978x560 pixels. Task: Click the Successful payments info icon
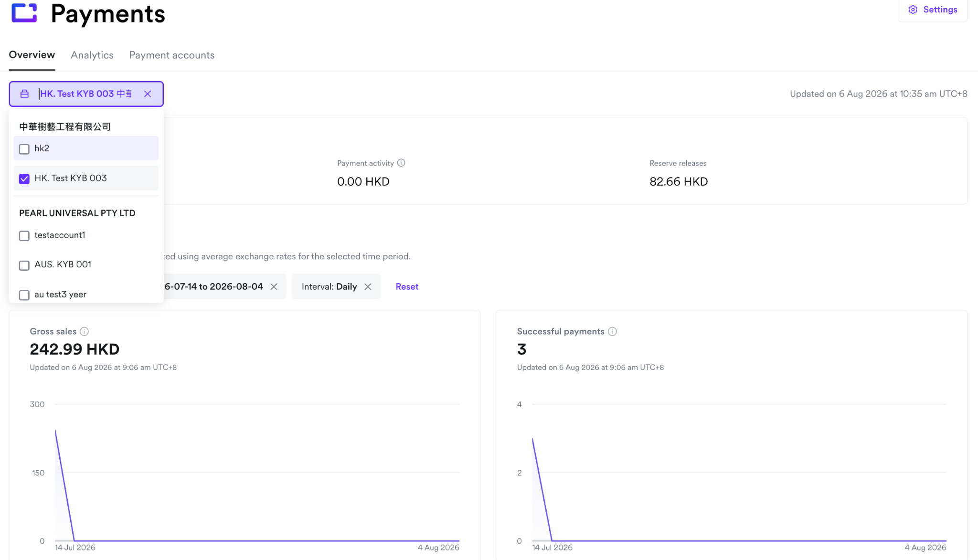[612, 331]
